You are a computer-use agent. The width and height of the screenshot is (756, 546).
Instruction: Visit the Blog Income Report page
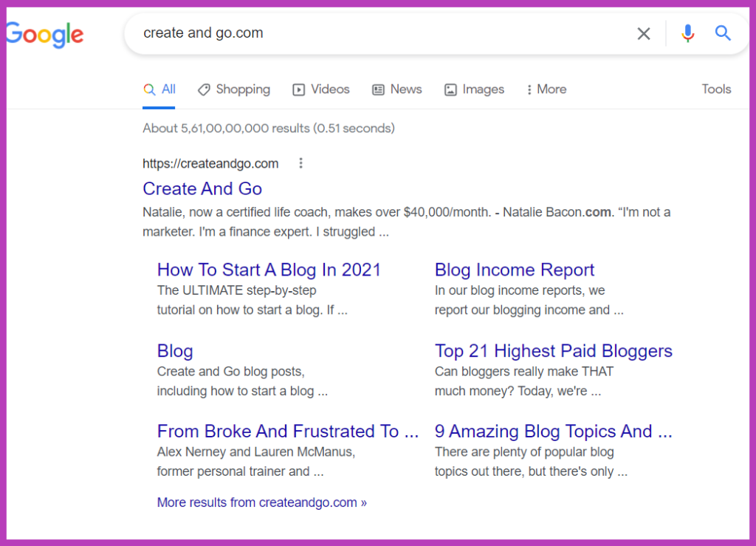point(514,270)
